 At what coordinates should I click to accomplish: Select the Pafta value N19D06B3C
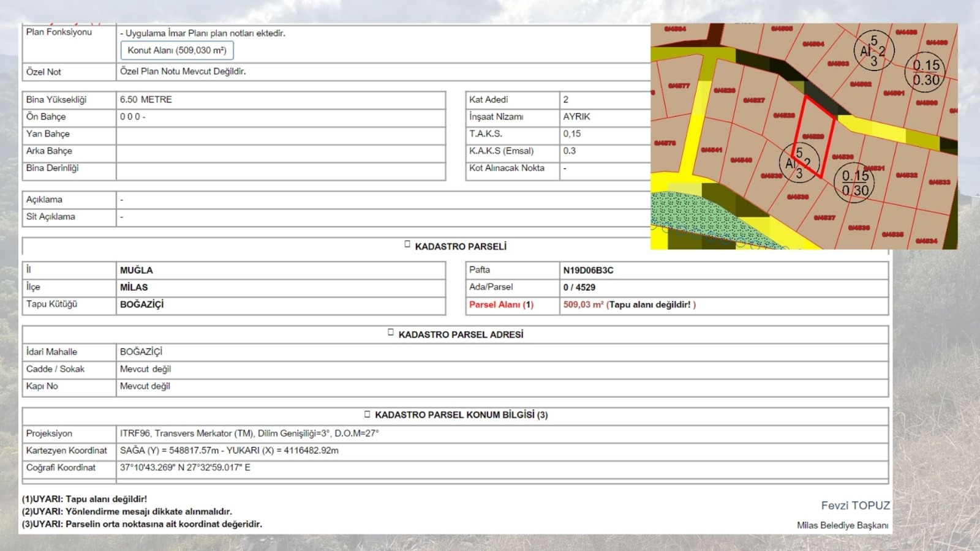pyautogui.click(x=588, y=270)
